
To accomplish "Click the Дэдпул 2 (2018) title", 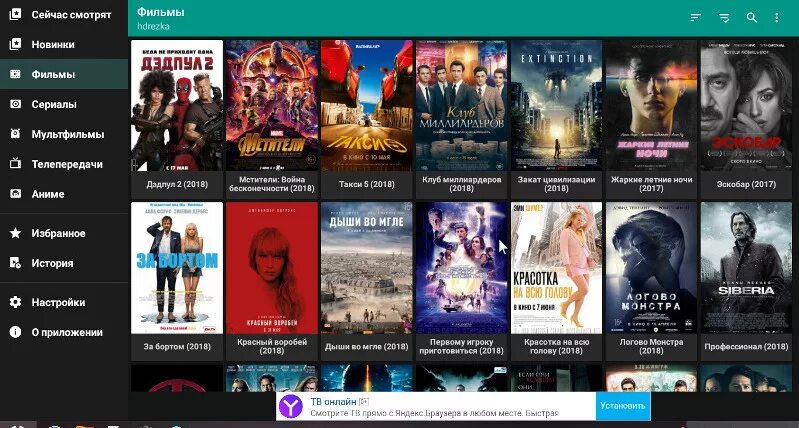I will [x=177, y=184].
